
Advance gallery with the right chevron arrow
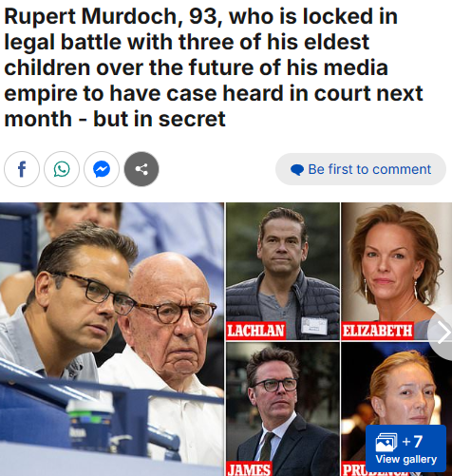tap(443, 333)
